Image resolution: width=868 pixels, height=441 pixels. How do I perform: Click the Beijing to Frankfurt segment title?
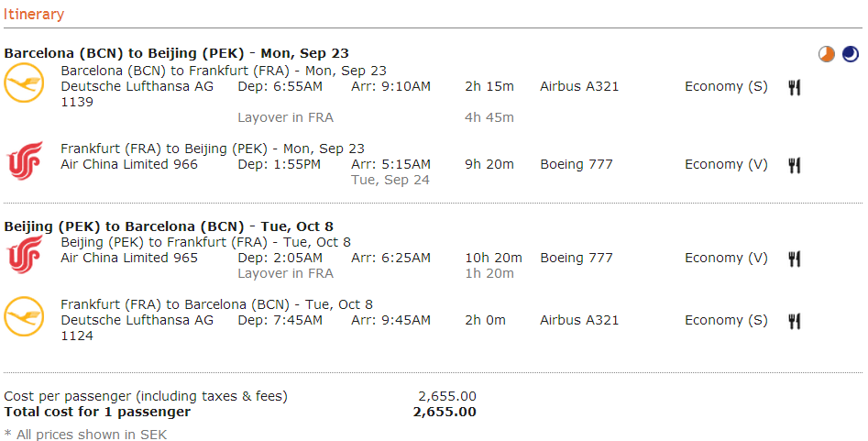(206, 243)
